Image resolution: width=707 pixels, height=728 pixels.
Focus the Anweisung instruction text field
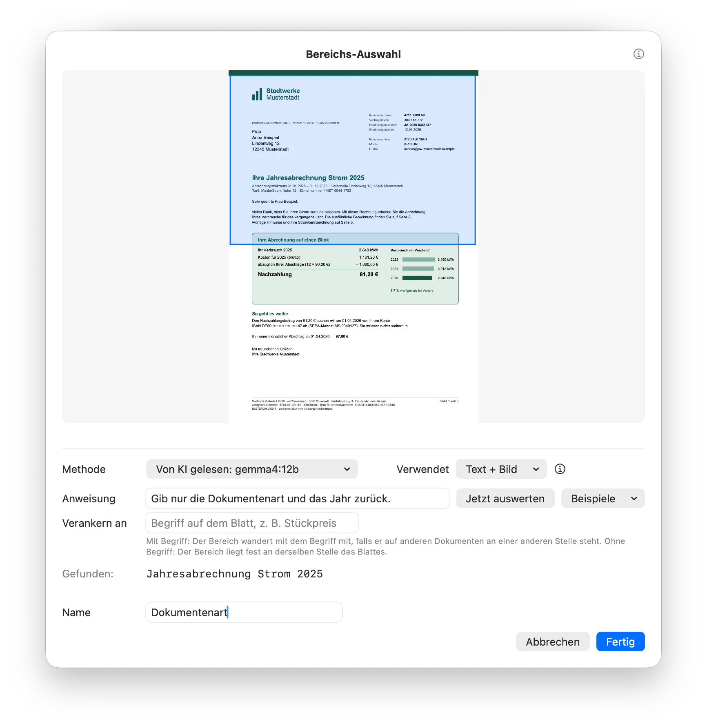point(298,498)
